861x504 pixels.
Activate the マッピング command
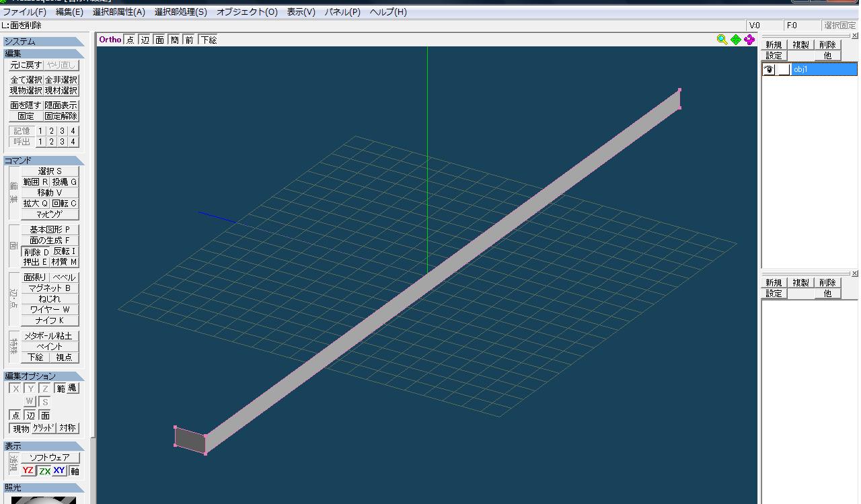pyautogui.click(x=50, y=214)
